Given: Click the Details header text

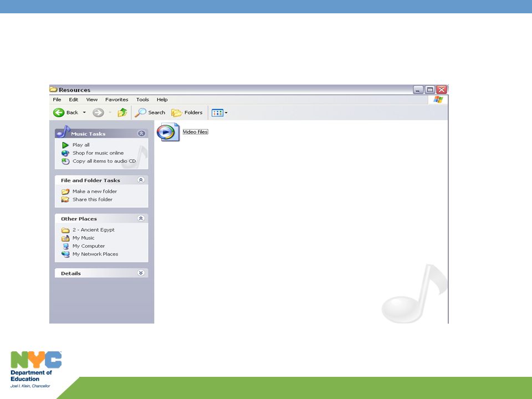Looking at the screenshot, I should [x=71, y=273].
